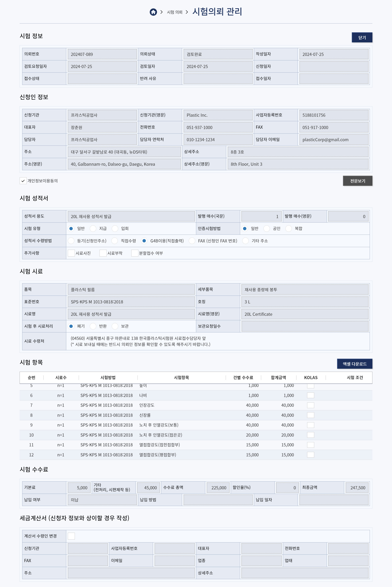
Task: Enable the 분할접수 여부 checkbox
Action: [135, 253]
